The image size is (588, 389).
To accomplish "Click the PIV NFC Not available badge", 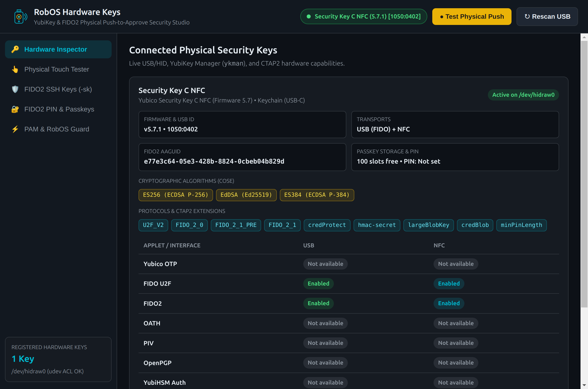I will click(456, 343).
